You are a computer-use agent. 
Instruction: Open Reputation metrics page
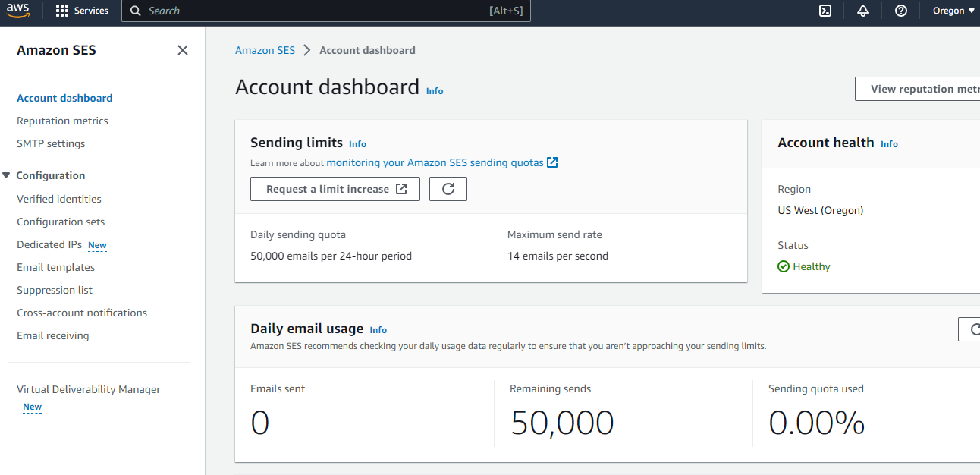tap(62, 121)
